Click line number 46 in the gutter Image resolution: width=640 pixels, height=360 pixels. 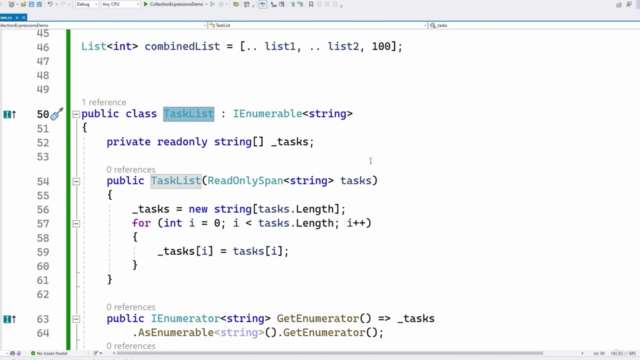[43, 47]
